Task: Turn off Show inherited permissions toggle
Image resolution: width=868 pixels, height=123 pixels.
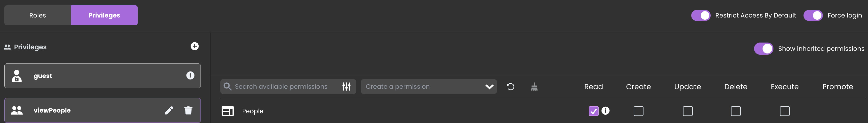Action: click(763, 49)
